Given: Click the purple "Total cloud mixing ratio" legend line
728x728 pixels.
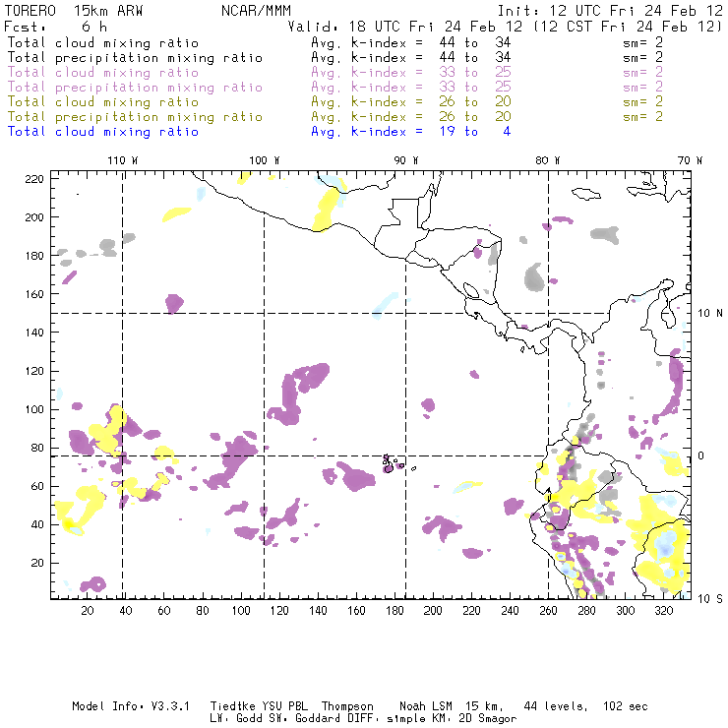Looking at the screenshot, I should [x=103, y=73].
